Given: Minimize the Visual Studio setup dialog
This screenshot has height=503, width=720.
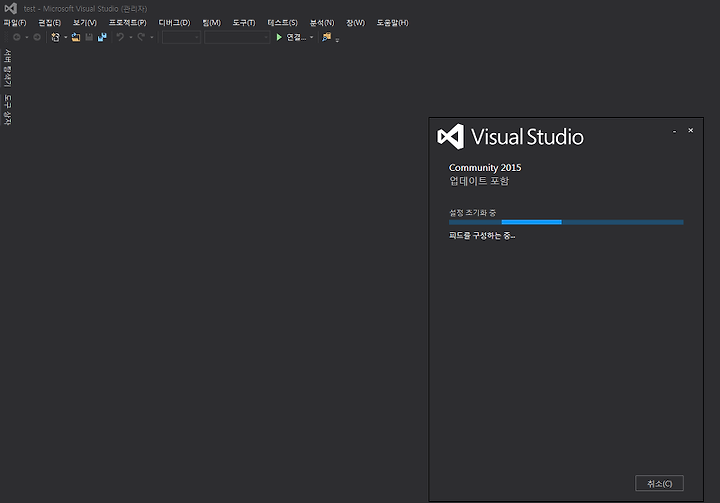Looking at the screenshot, I should (x=674, y=131).
